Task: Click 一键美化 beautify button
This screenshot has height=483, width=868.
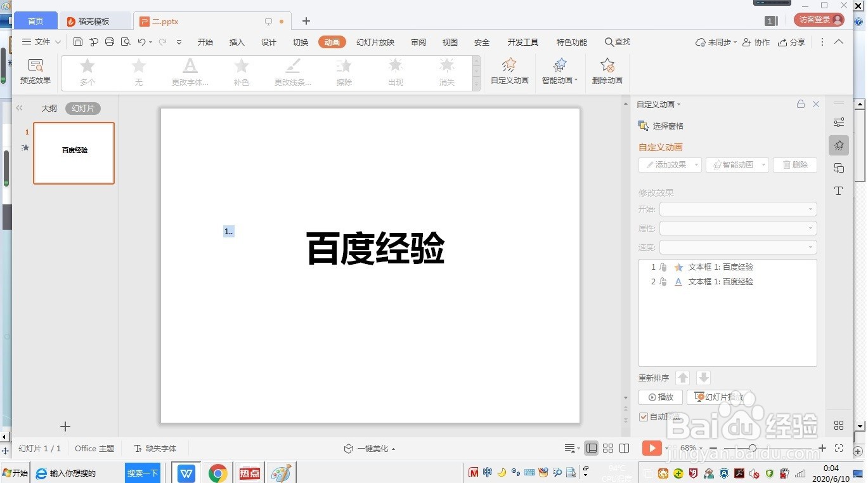Action: point(370,448)
